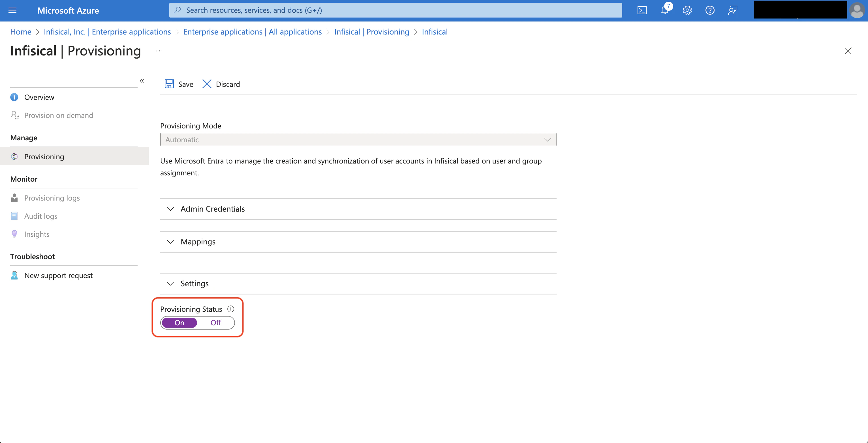Viewport: 868px width, 443px height.
Task: Show Provisioning Status info tooltip icon
Action: (231, 309)
